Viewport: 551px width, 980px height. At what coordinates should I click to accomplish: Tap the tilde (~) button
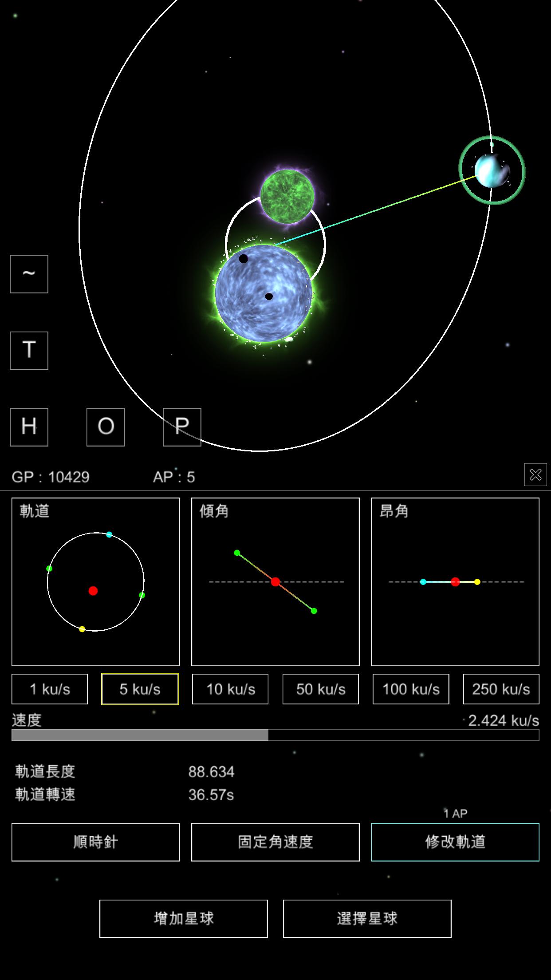point(29,274)
